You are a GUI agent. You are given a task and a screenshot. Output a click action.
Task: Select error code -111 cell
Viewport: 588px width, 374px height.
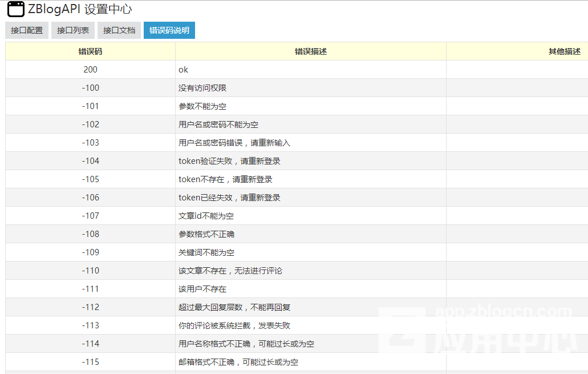[90, 289]
